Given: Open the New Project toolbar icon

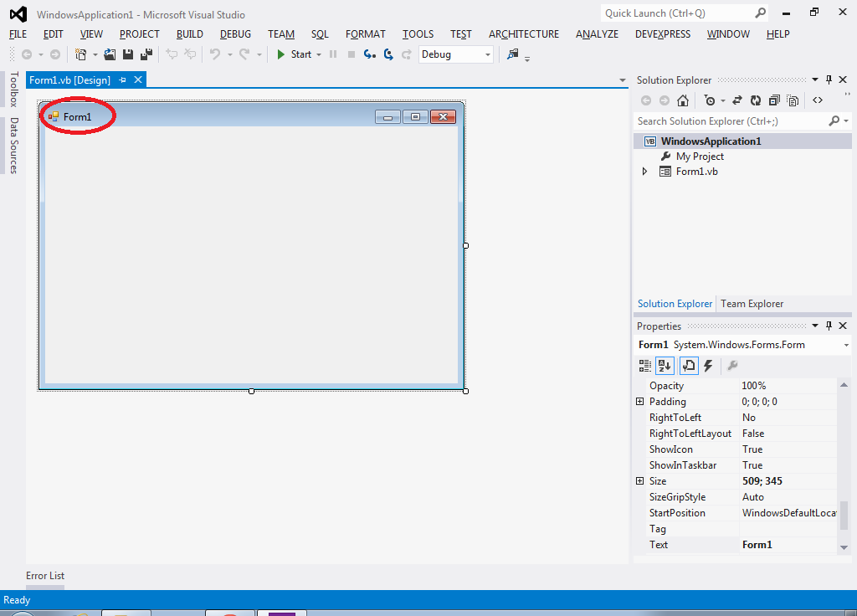Looking at the screenshot, I should [80, 54].
